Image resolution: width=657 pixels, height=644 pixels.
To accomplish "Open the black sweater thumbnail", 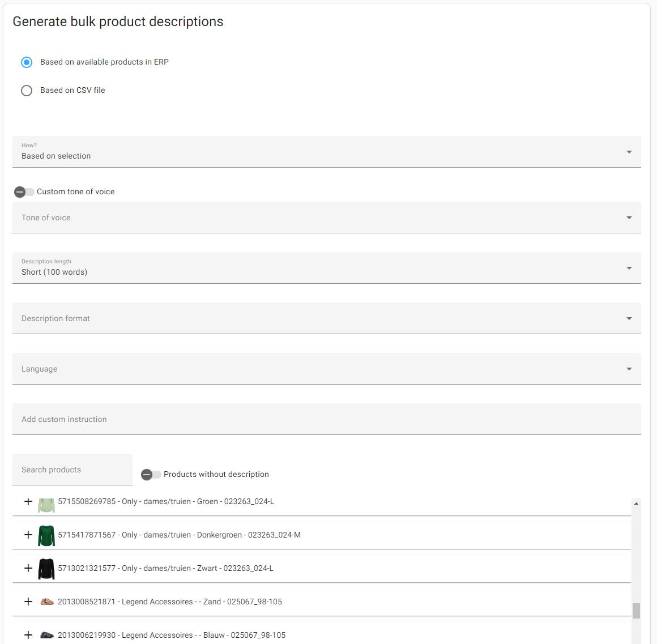I will click(46, 569).
